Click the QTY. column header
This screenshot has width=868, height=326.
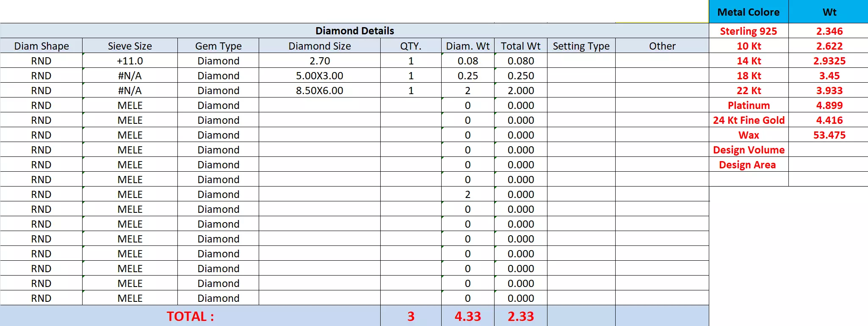pos(411,46)
